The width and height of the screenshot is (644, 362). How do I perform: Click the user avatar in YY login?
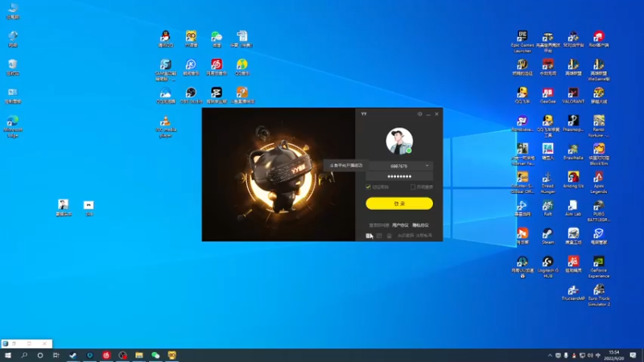[399, 141]
